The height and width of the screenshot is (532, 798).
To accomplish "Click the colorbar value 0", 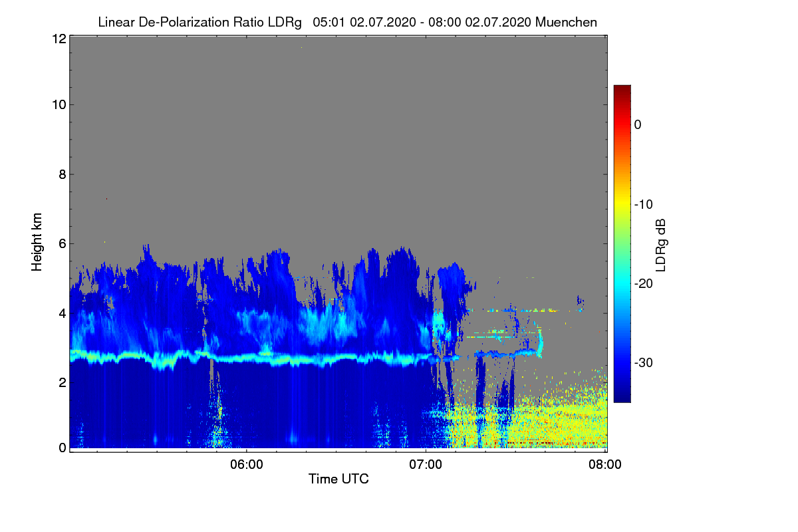I will (x=638, y=125).
